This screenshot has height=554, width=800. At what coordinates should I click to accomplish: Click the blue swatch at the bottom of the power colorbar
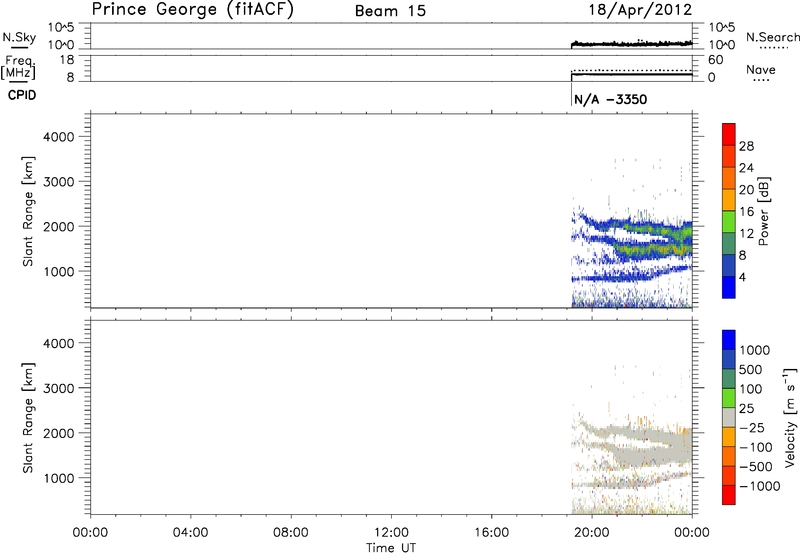(x=729, y=287)
